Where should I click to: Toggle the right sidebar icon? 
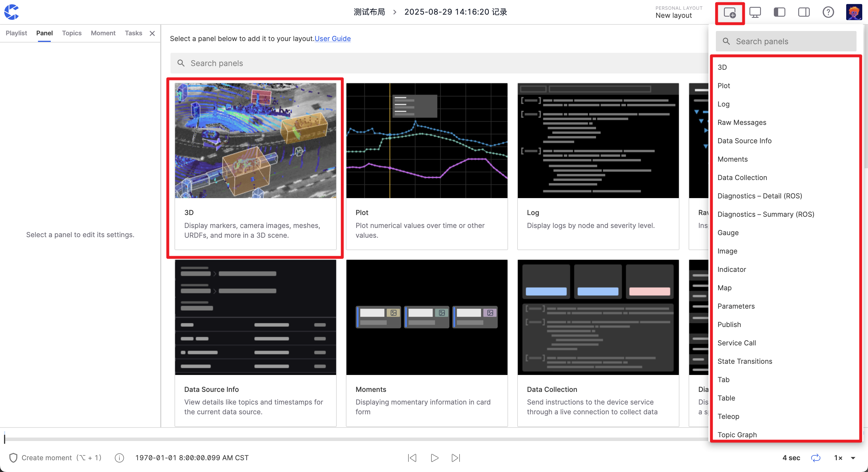[804, 12]
